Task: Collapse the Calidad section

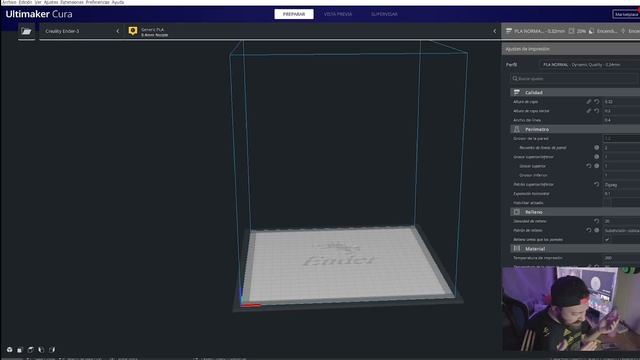Action: (x=575, y=92)
